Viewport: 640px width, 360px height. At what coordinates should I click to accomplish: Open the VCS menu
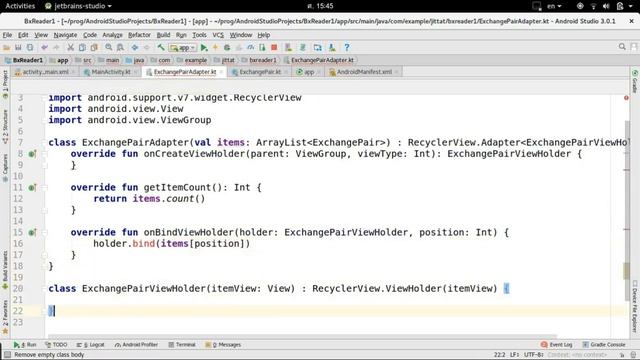click(218, 35)
